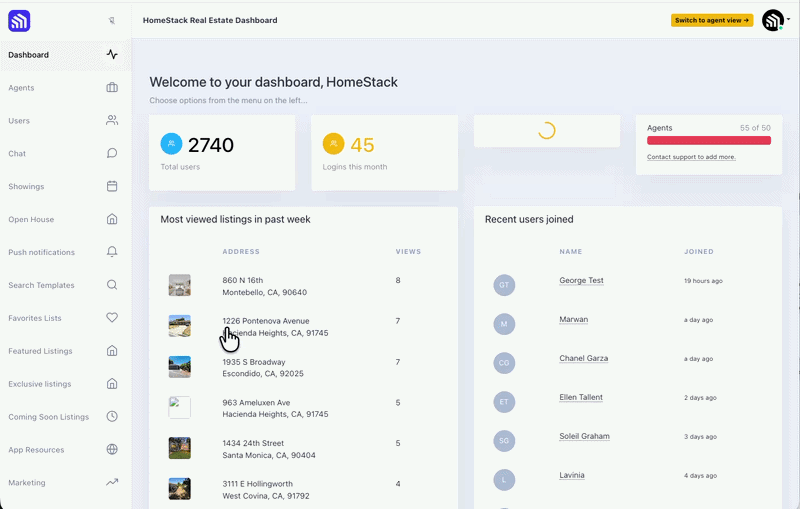The image size is (800, 509).
Task: Click the 45 logins count
Action: coord(362,145)
